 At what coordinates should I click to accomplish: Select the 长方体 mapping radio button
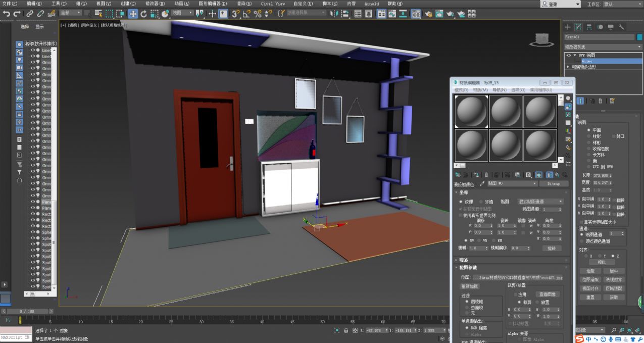click(x=588, y=155)
